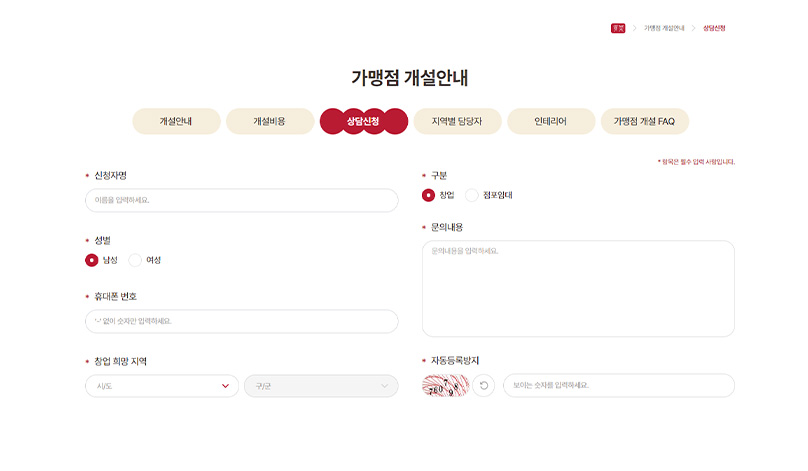Viewport: 808px width, 471px height.
Task: Click the captcha image
Action: point(446,385)
